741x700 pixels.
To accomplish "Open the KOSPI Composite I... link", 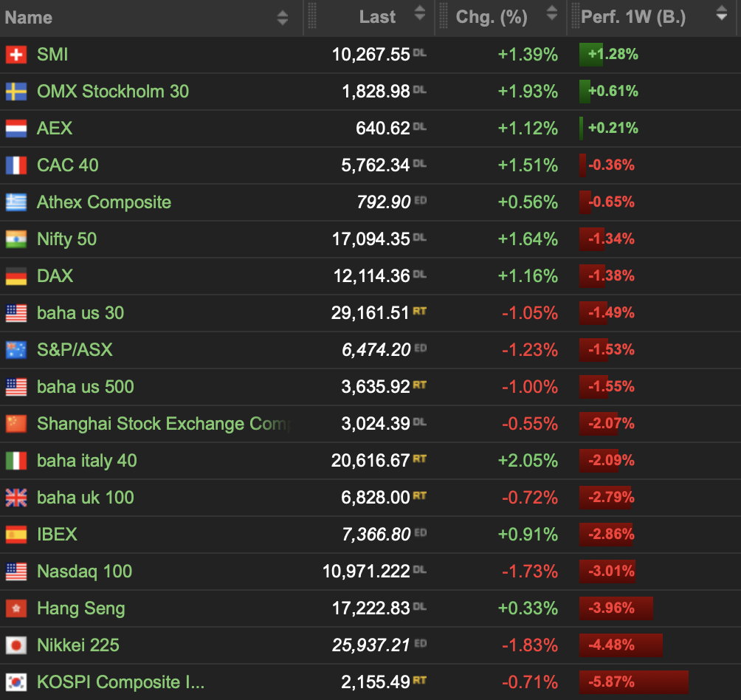I will [x=120, y=682].
